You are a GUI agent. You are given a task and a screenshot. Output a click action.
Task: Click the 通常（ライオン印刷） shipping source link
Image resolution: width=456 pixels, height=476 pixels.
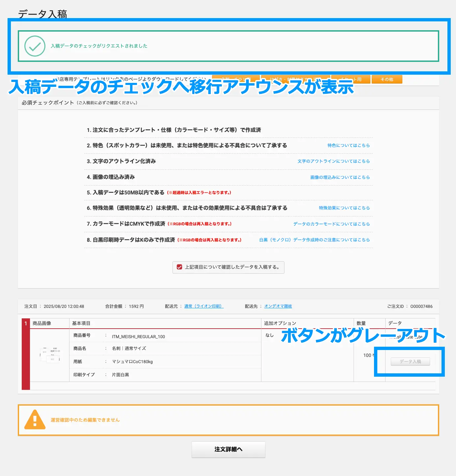point(203,306)
